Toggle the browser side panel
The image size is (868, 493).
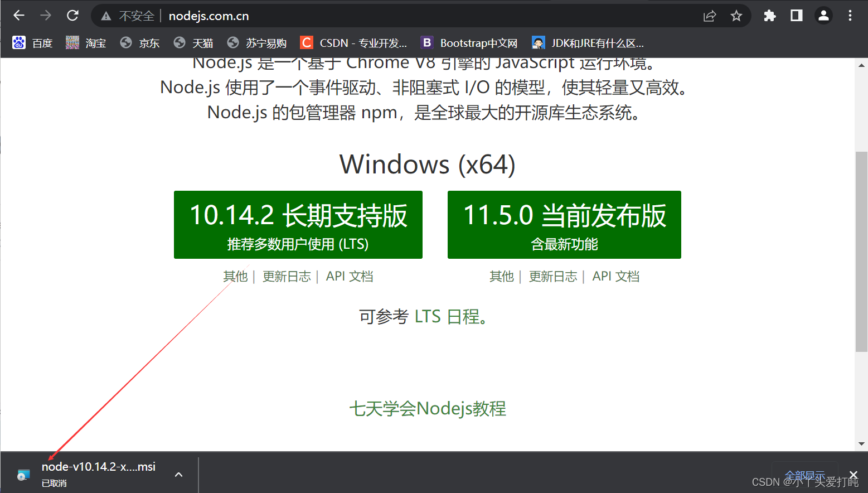click(x=797, y=16)
